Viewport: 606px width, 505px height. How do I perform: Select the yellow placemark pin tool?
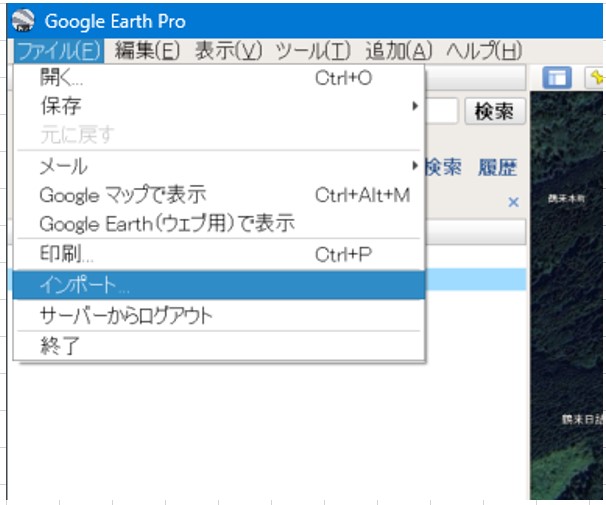(x=596, y=78)
